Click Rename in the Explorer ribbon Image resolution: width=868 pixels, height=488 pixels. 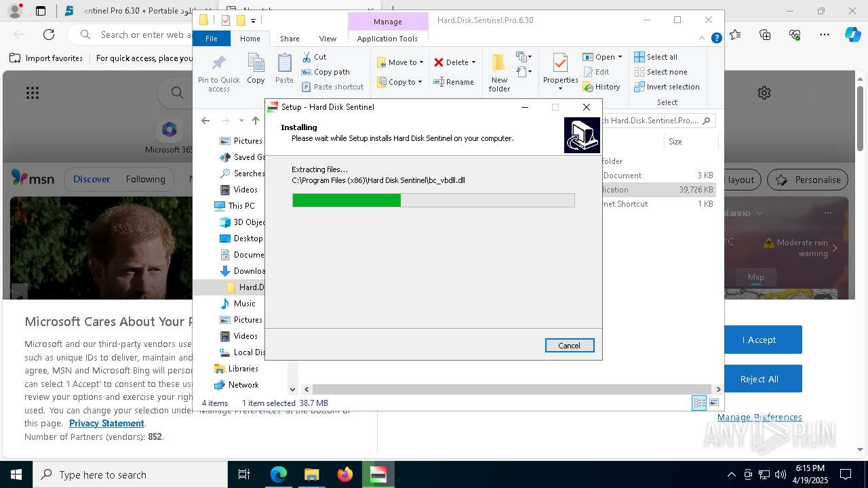point(454,82)
